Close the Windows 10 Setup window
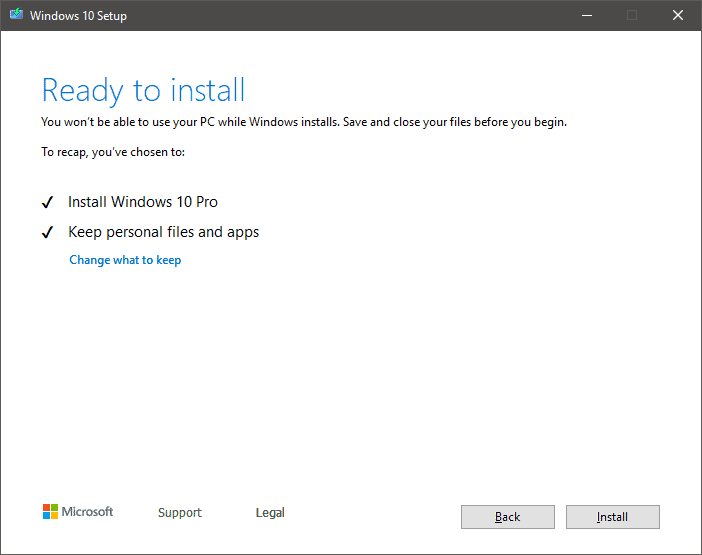The height and width of the screenshot is (555, 702). pos(678,15)
